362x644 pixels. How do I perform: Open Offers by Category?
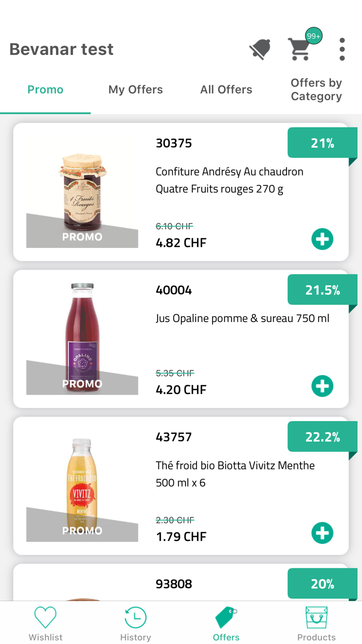[316, 90]
